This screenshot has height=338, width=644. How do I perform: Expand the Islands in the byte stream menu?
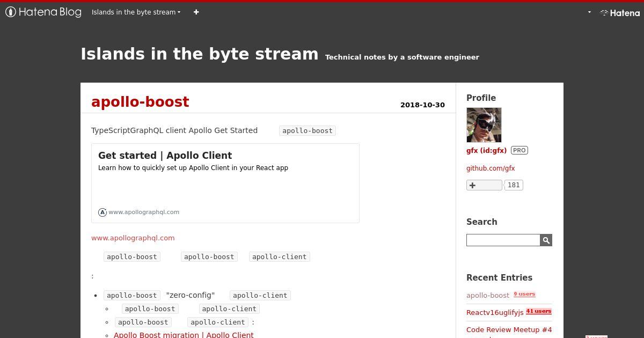(136, 12)
